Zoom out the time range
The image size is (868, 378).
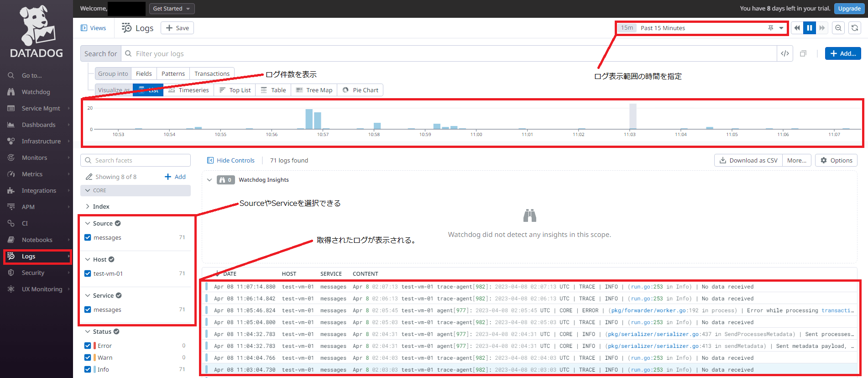point(838,28)
